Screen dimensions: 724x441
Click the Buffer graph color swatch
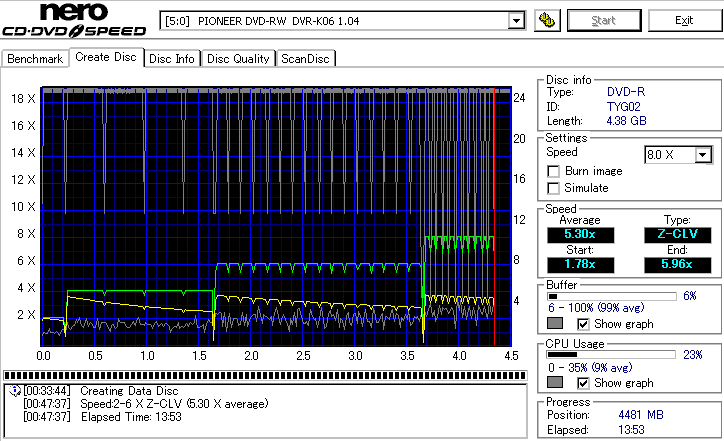555,323
